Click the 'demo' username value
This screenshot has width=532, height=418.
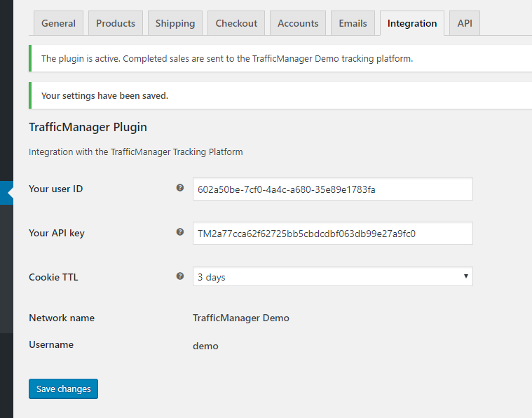[205, 346]
